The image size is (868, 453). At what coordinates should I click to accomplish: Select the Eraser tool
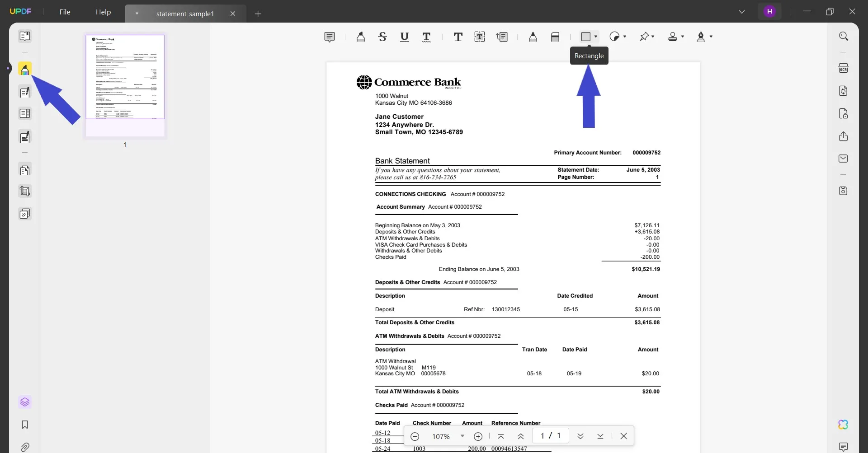click(x=555, y=37)
